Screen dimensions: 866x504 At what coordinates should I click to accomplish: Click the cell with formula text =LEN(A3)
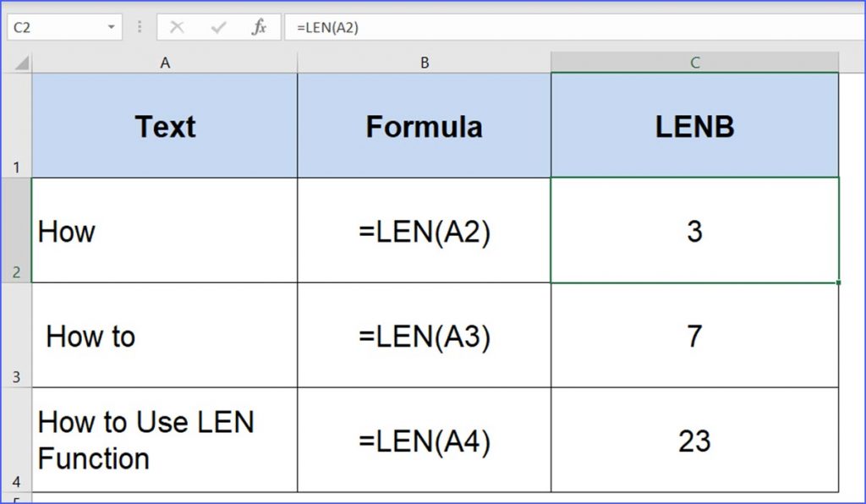pyautogui.click(x=425, y=335)
